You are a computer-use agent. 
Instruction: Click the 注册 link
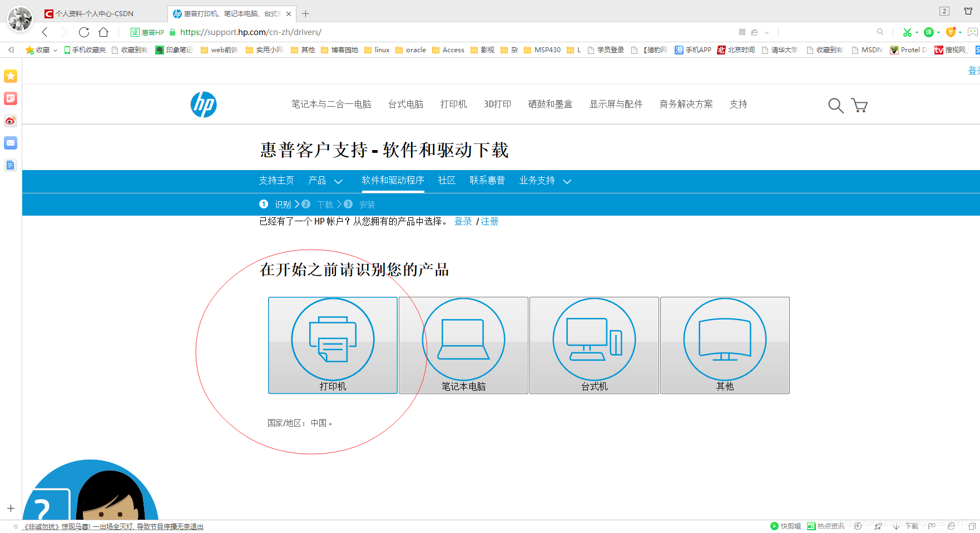coord(489,222)
